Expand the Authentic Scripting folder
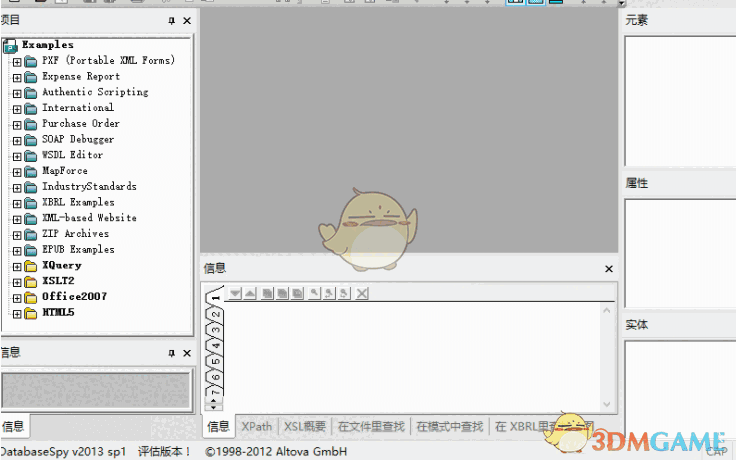 (17, 93)
